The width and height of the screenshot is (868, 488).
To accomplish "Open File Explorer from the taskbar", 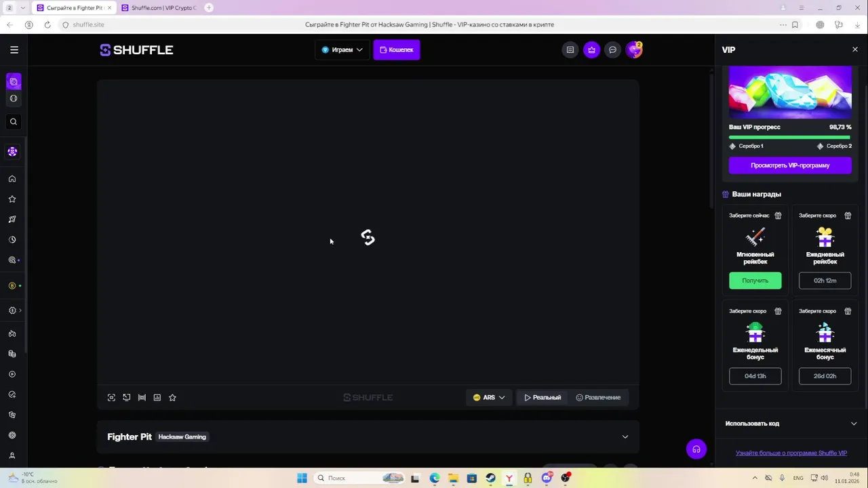I will pyautogui.click(x=453, y=479).
